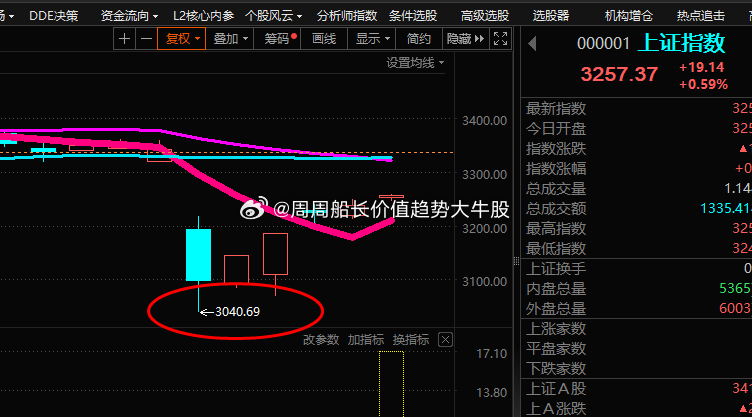Open 个股风云 menu
752x417 pixels.
tap(273, 16)
